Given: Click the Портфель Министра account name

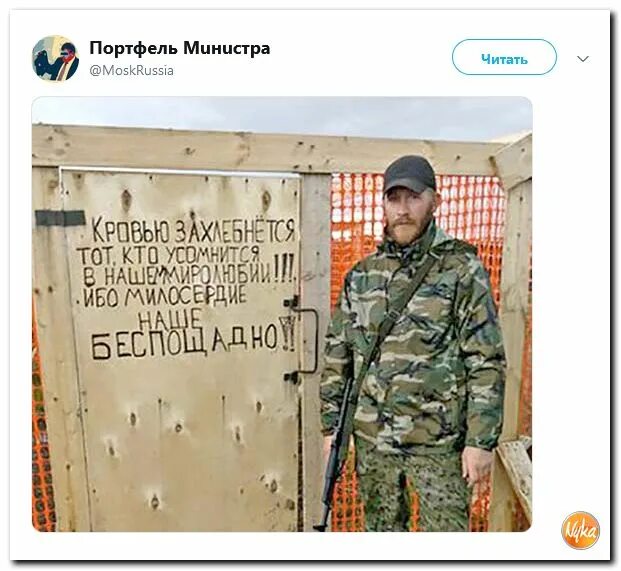Looking at the screenshot, I should pos(180,48).
